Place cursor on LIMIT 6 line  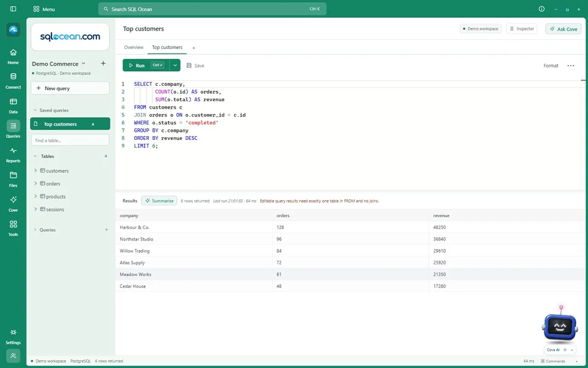(x=146, y=146)
